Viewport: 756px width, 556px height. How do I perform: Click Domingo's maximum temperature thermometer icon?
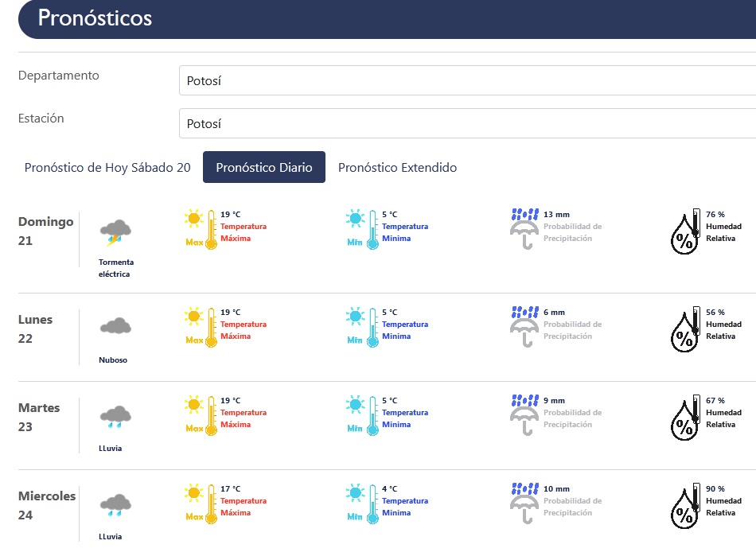pos(201,229)
